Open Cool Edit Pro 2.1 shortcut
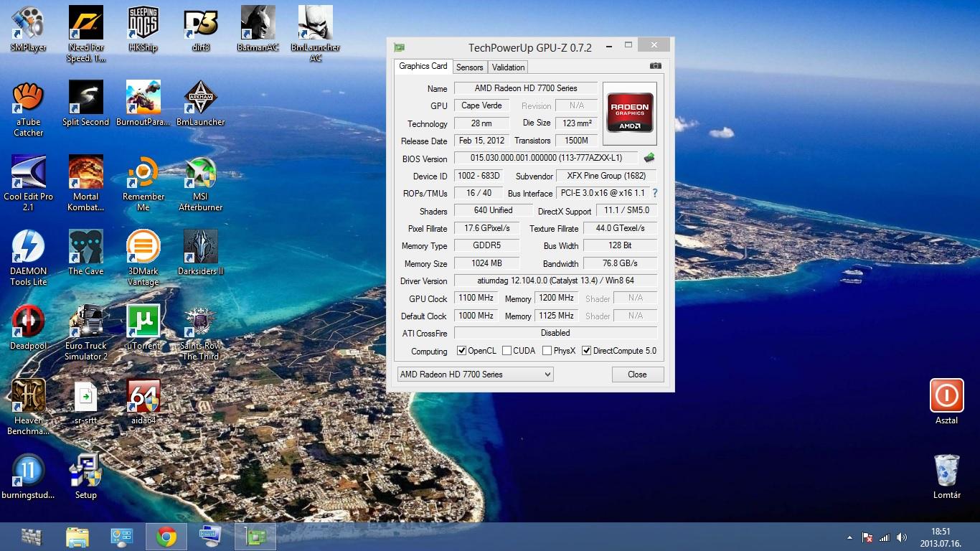Viewport: 980px width, 551px height. pos(29,183)
